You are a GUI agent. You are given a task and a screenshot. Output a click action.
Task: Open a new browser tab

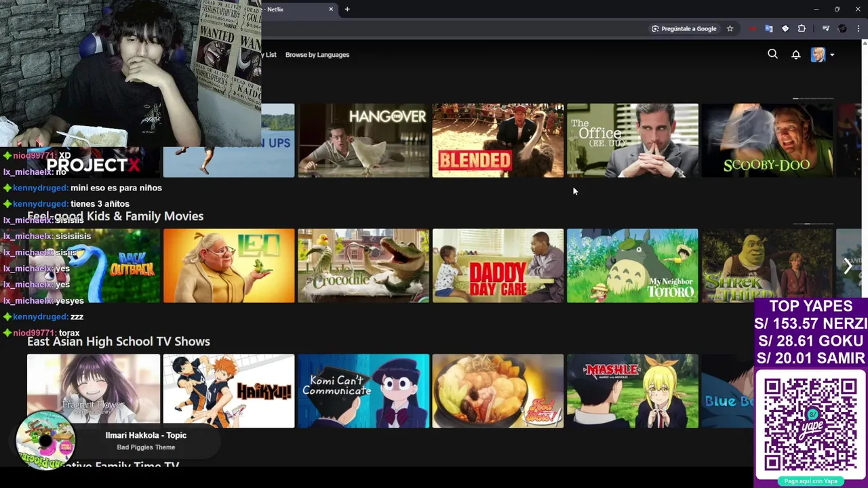[347, 9]
